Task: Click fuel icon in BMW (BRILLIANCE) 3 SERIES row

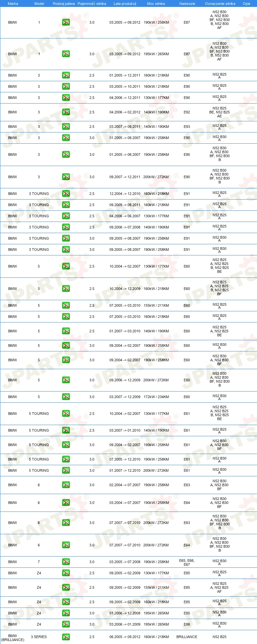Action: 66,637
